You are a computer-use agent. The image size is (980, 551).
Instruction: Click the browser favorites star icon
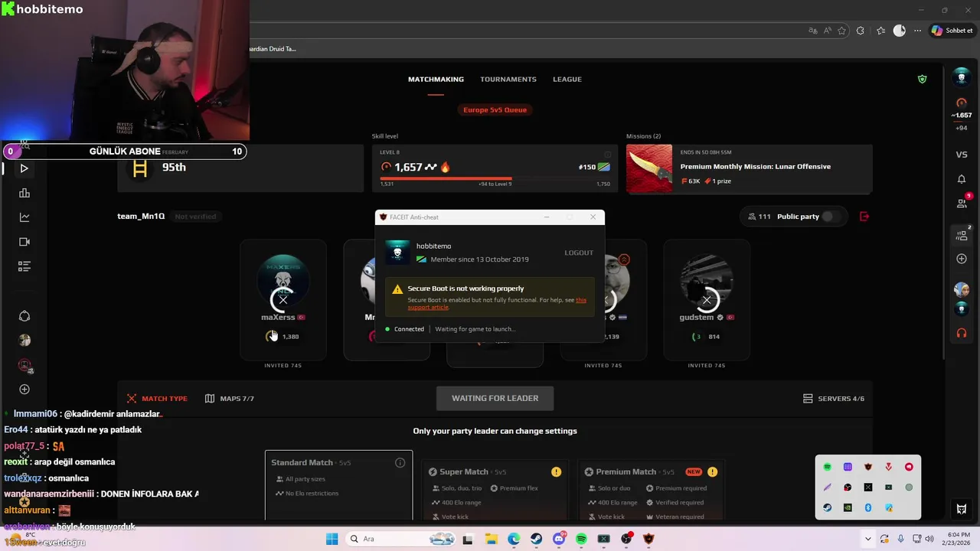[841, 31]
